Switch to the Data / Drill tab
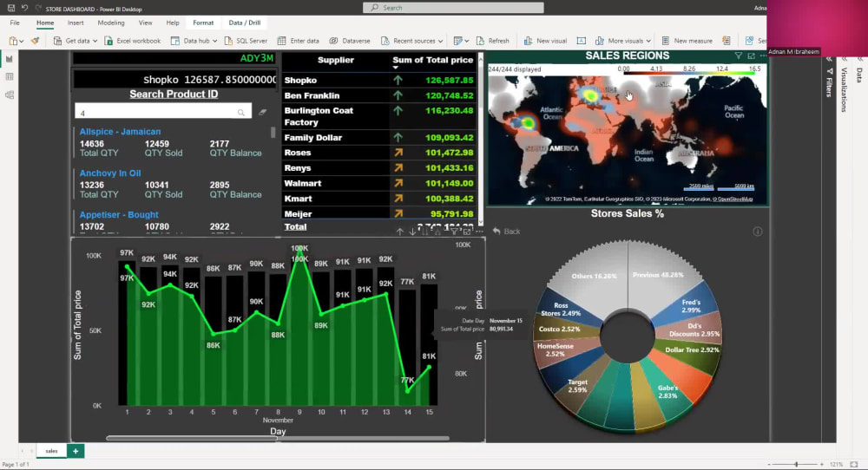 [244, 23]
